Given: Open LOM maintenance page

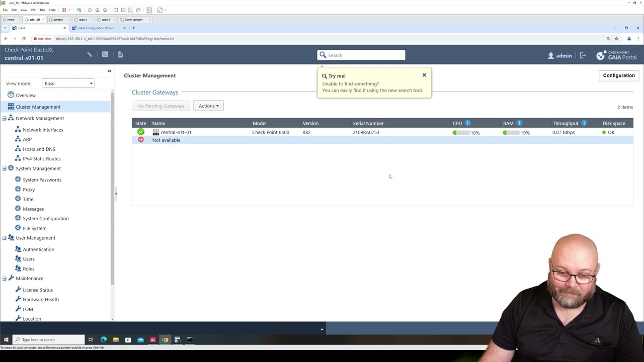Looking at the screenshot, I should [x=28, y=309].
